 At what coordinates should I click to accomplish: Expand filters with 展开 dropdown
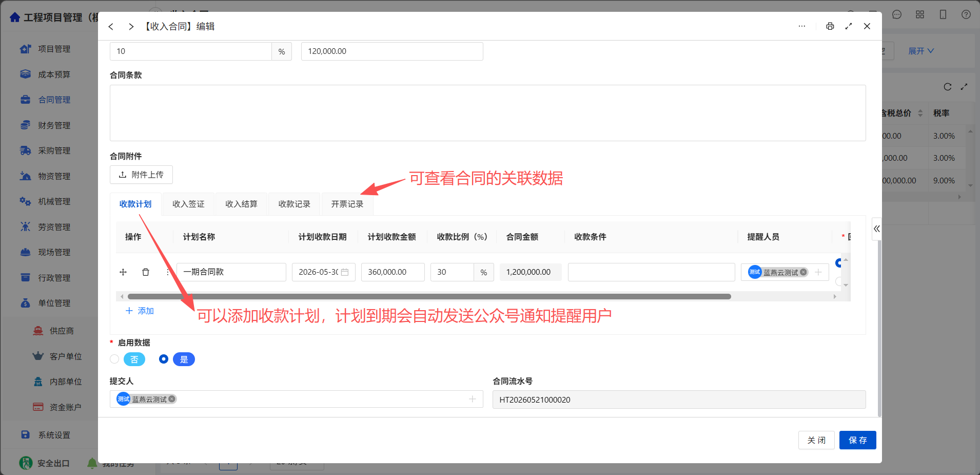pyautogui.click(x=921, y=51)
